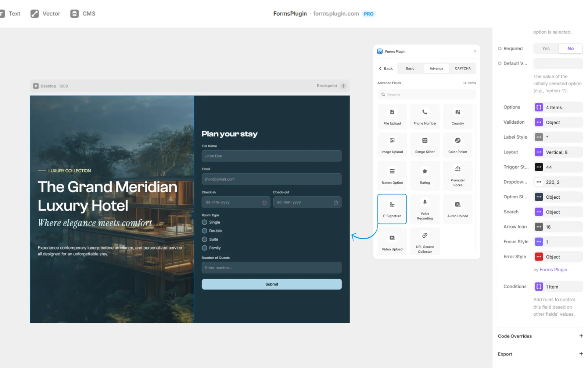The height and width of the screenshot is (368, 588).
Task: Select the Suite room type
Action: click(205, 239)
